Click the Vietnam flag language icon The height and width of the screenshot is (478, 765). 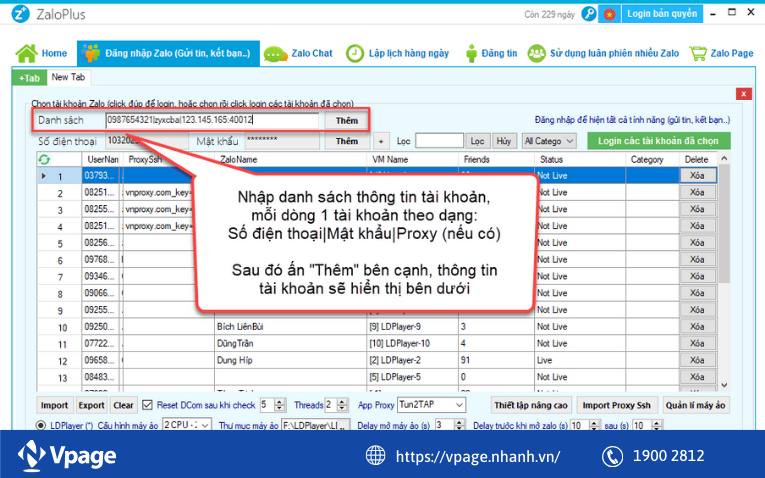click(609, 14)
